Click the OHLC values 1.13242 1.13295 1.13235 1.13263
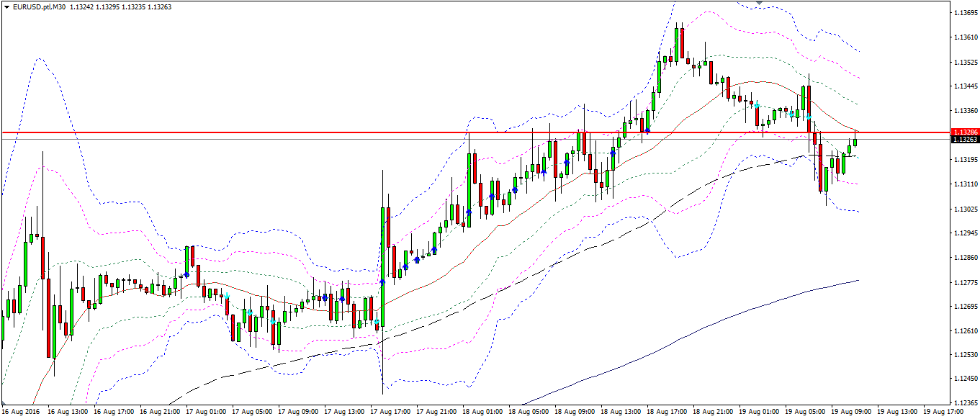The width and height of the screenshot is (980, 419). (x=120, y=7)
